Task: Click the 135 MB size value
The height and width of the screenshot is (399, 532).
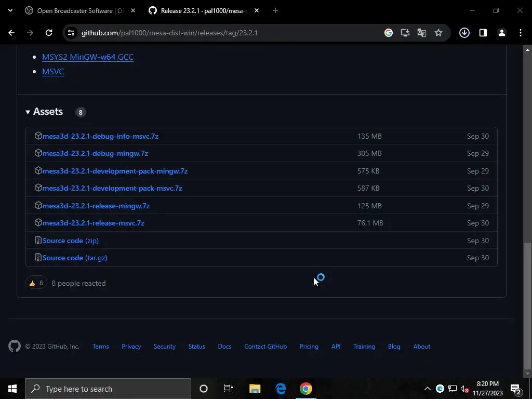Action: (x=369, y=136)
